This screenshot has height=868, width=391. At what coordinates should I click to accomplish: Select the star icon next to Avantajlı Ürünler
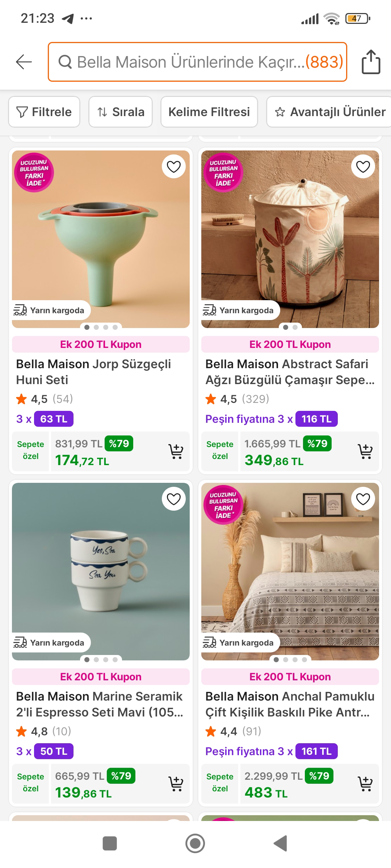click(x=281, y=112)
